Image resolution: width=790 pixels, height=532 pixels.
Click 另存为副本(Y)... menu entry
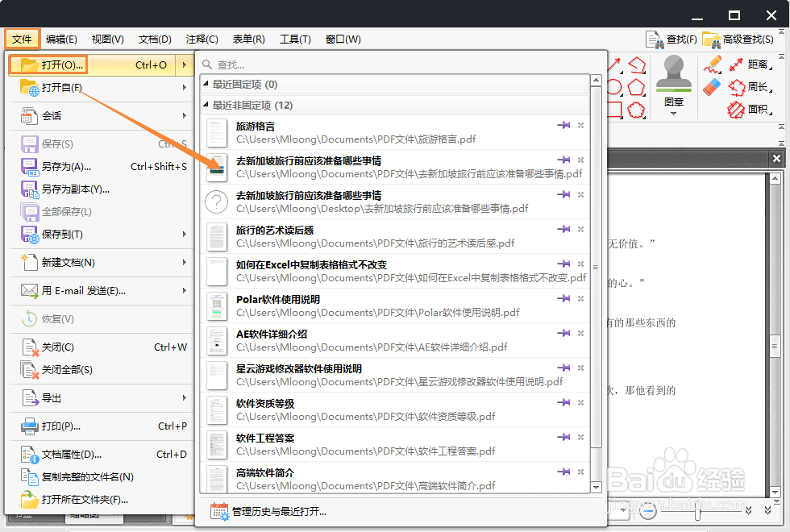pyautogui.click(x=101, y=189)
